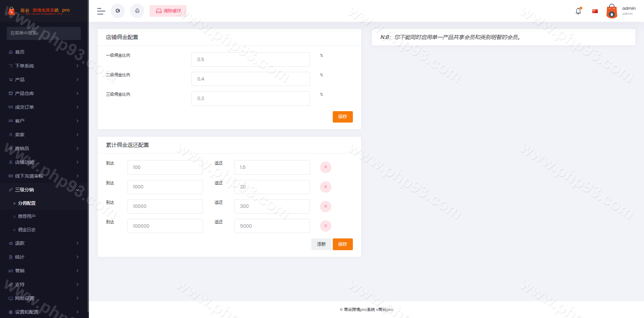The width and height of the screenshot is (644, 318).
Task: Click the printer icon in top toolbar
Action: 137,11
